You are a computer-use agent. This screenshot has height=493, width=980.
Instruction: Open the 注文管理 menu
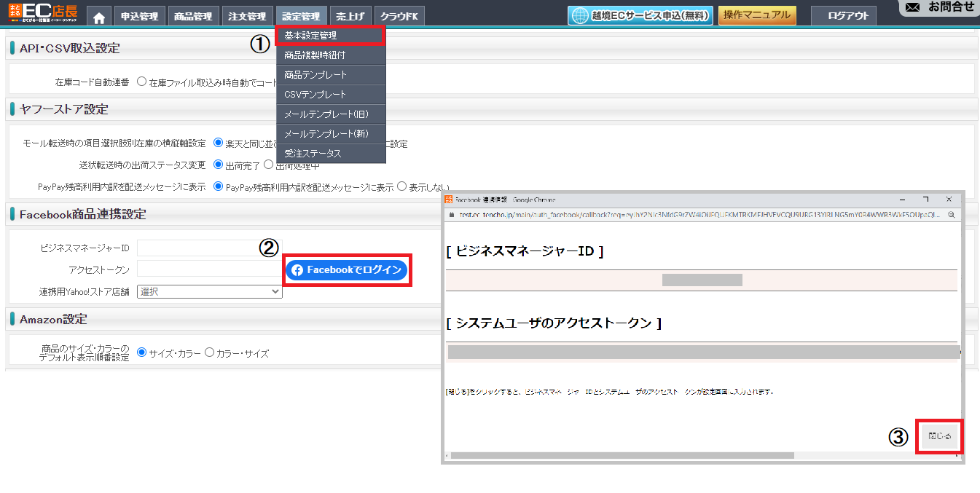pyautogui.click(x=247, y=16)
